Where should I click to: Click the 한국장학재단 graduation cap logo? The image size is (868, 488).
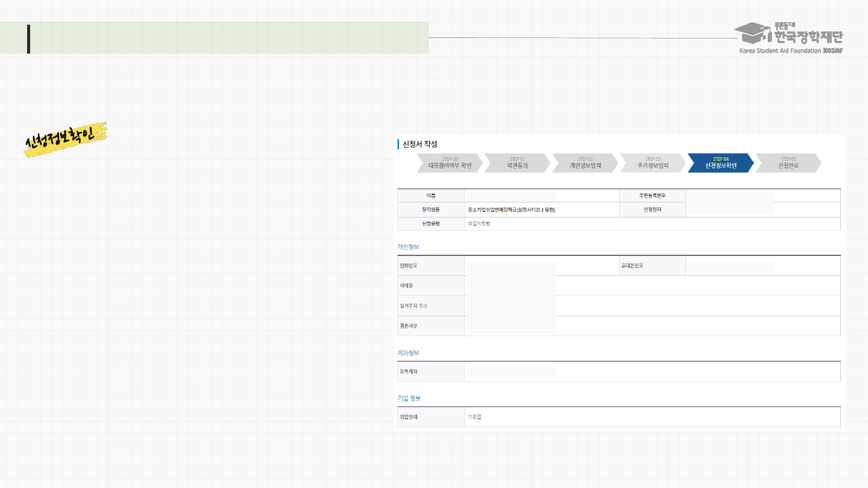[x=753, y=34]
